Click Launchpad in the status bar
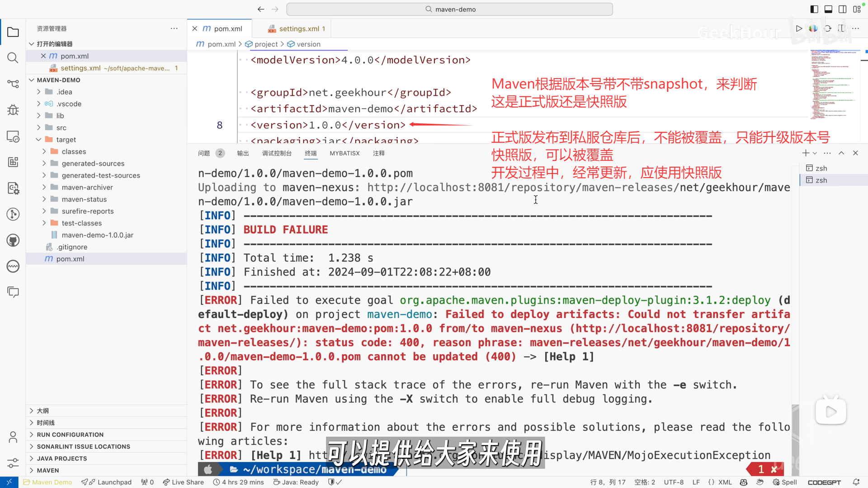 (x=106, y=482)
